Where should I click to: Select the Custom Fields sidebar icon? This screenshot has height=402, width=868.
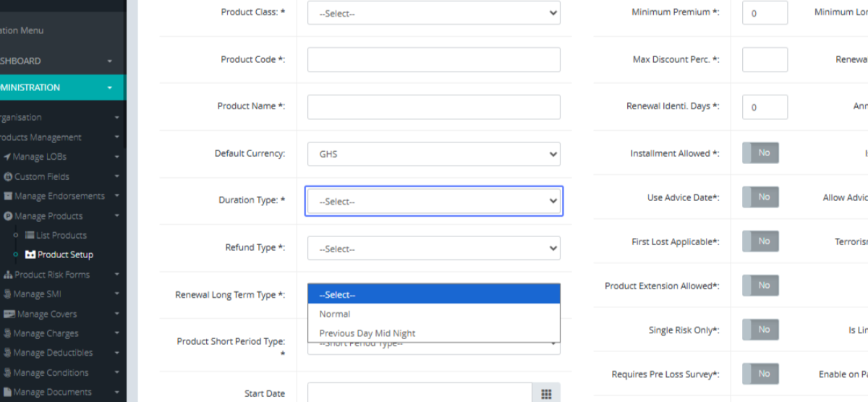pyautogui.click(x=8, y=176)
